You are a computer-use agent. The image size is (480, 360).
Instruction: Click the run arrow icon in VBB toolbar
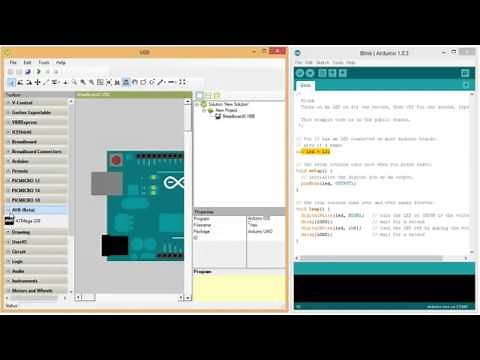[39, 71]
